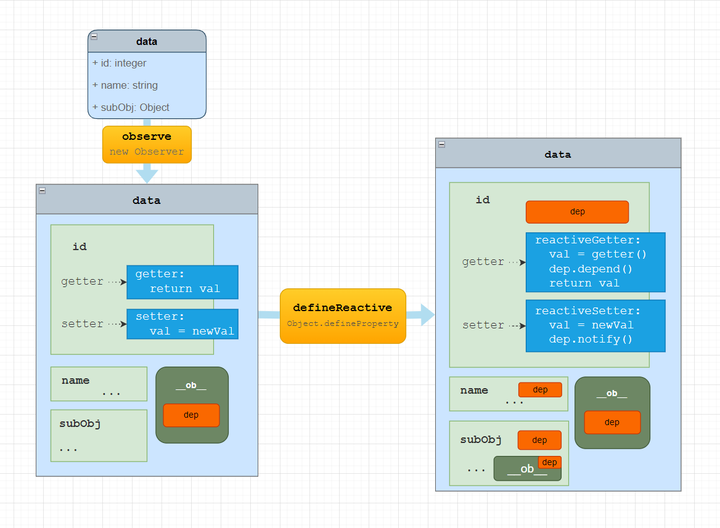Collapse the top data class box

point(94,36)
